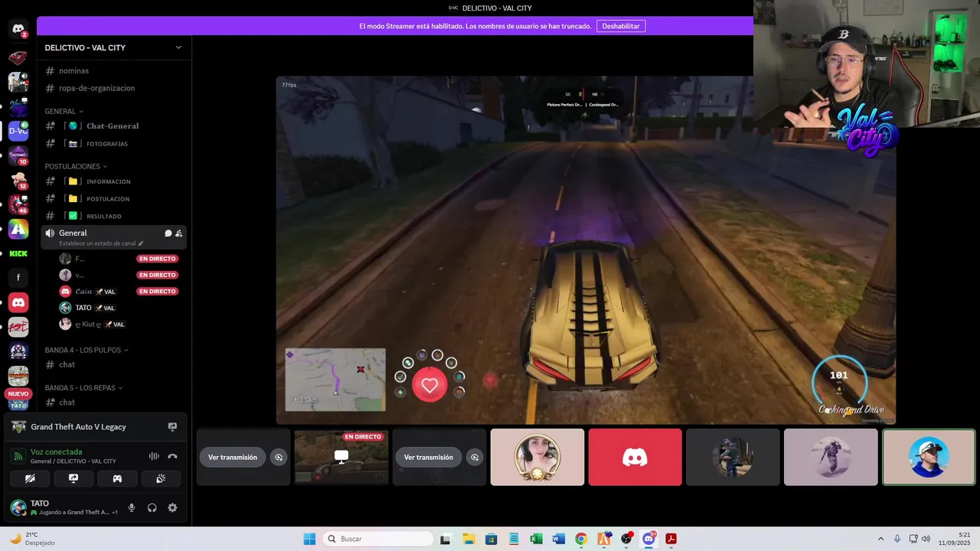Open Word from the taskbar

[x=559, y=539]
